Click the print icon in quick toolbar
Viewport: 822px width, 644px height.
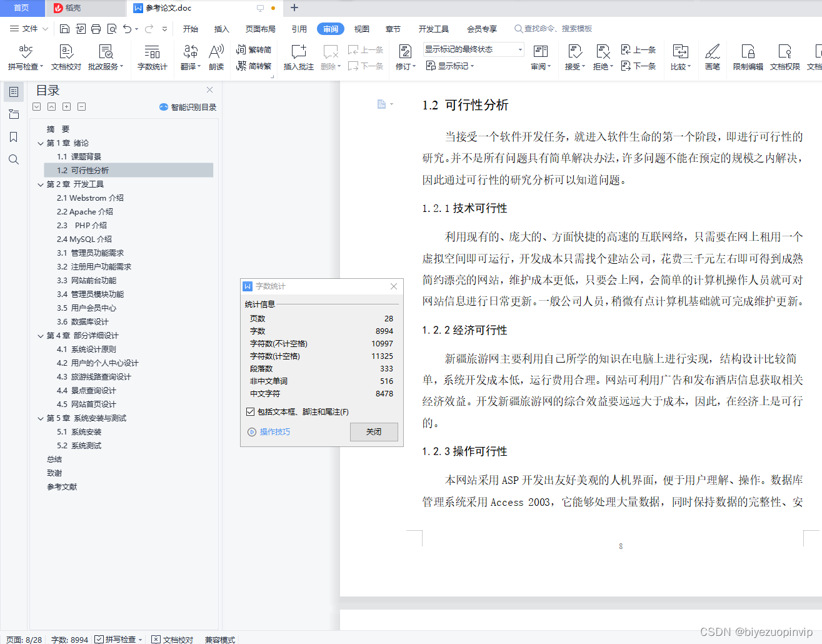click(x=96, y=29)
